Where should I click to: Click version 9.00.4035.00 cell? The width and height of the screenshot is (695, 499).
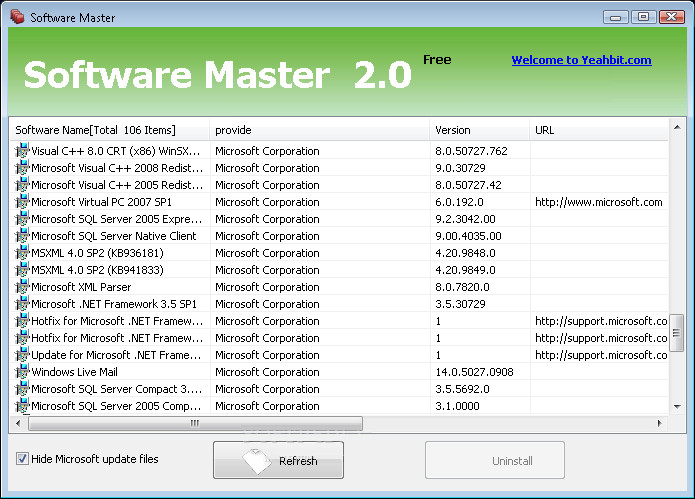coord(468,236)
